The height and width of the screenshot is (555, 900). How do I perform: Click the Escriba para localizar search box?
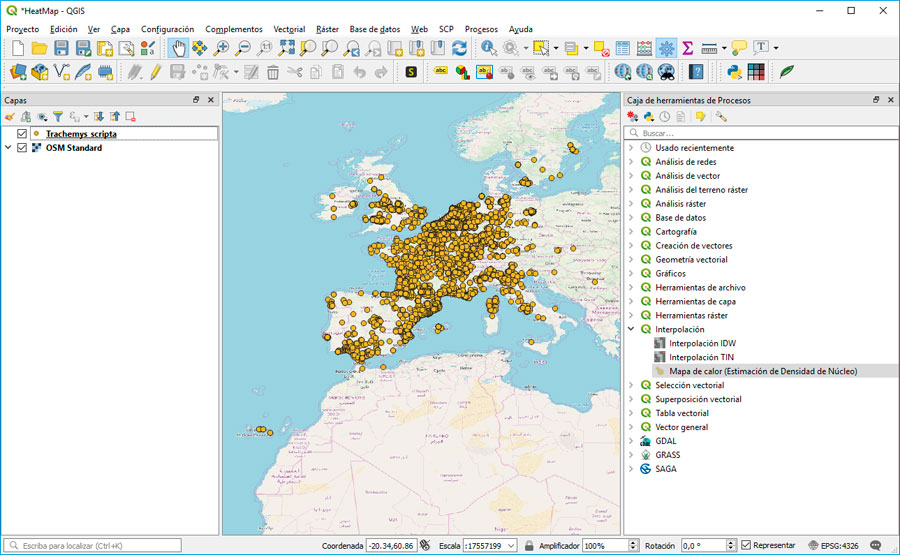point(92,545)
